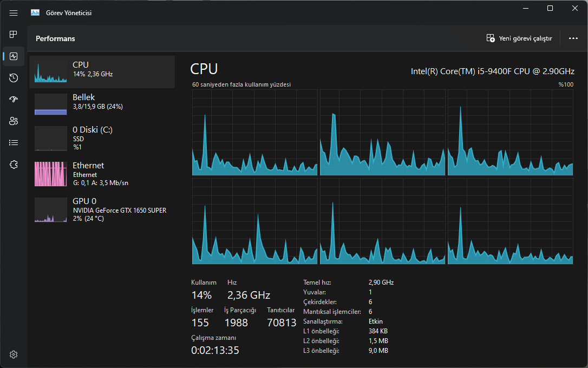The image size is (588, 368).
Task: Open the Services puzzle-piece icon
Action: pos(14,165)
